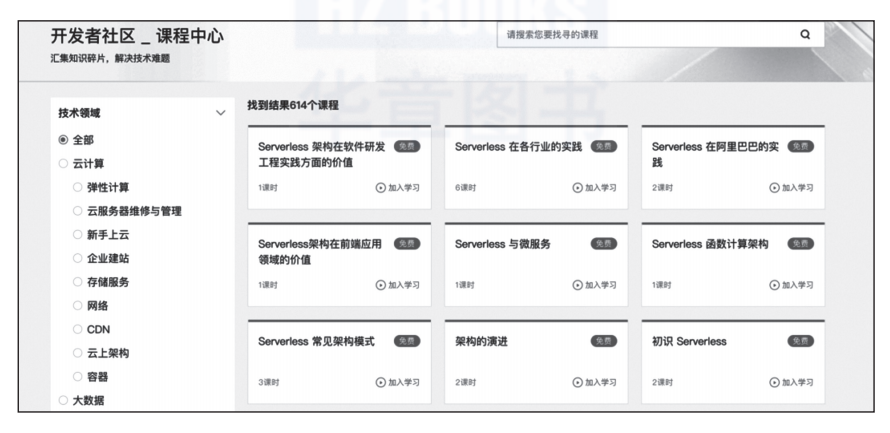The width and height of the screenshot is (890, 433).
Task: Click 免费 badge on 在阿里巴巴的实践 card
Action: [800, 146]
